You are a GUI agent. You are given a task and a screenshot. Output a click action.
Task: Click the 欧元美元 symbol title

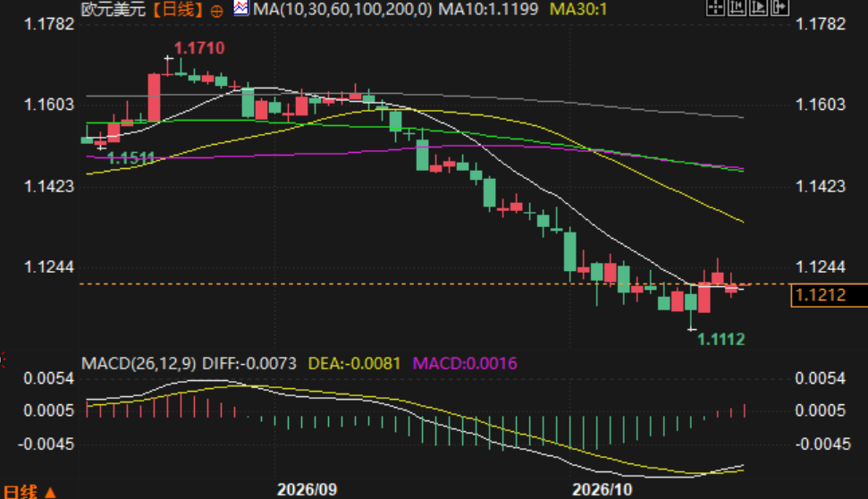(114, 10)
